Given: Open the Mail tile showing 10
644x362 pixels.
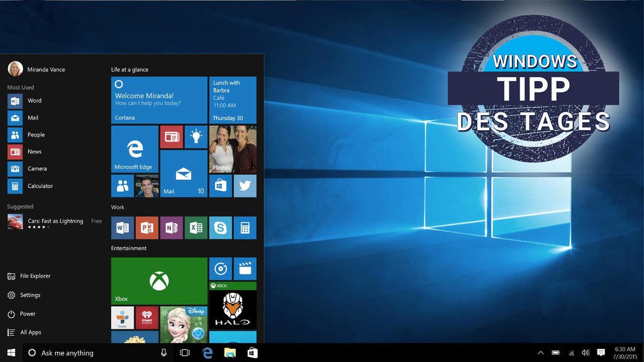Looking at the screenshot, I should tap(184, 173).
